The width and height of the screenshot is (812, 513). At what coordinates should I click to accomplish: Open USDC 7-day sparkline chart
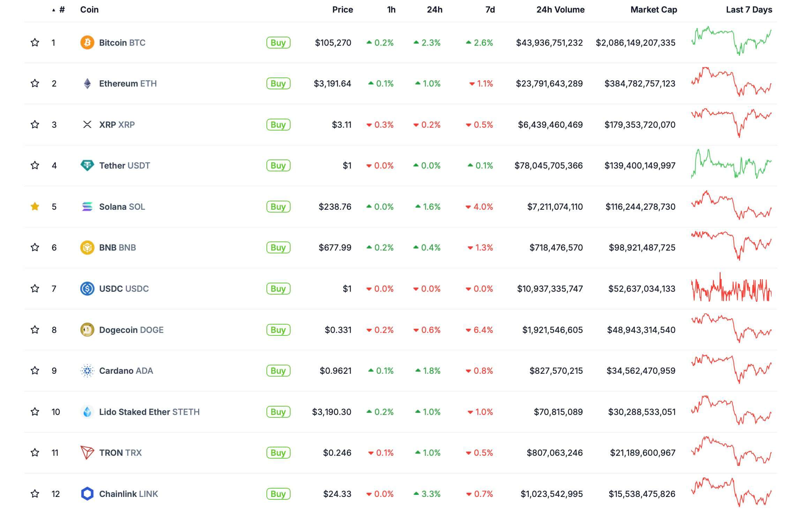click(731, 288)
